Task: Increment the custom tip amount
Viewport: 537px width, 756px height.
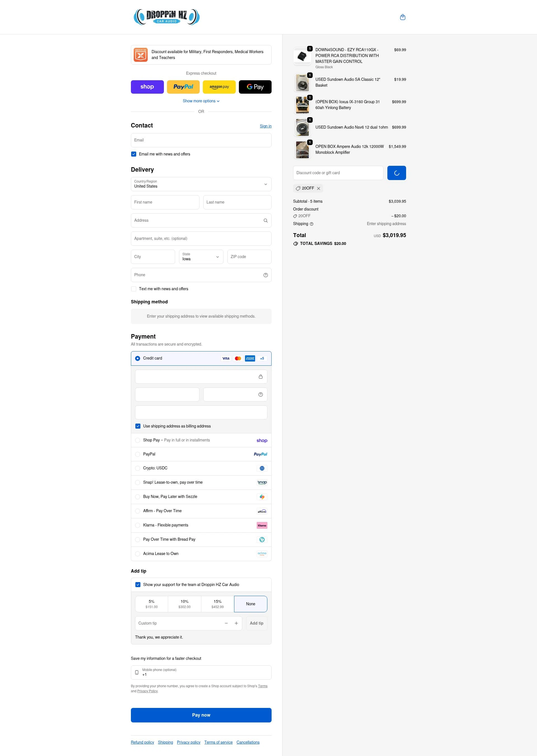Action: [x=236, y=623]
